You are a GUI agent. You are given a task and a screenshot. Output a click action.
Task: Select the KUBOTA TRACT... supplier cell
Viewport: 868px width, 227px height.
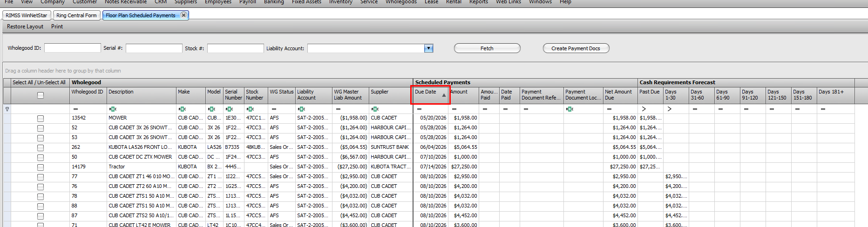point(391,167)
